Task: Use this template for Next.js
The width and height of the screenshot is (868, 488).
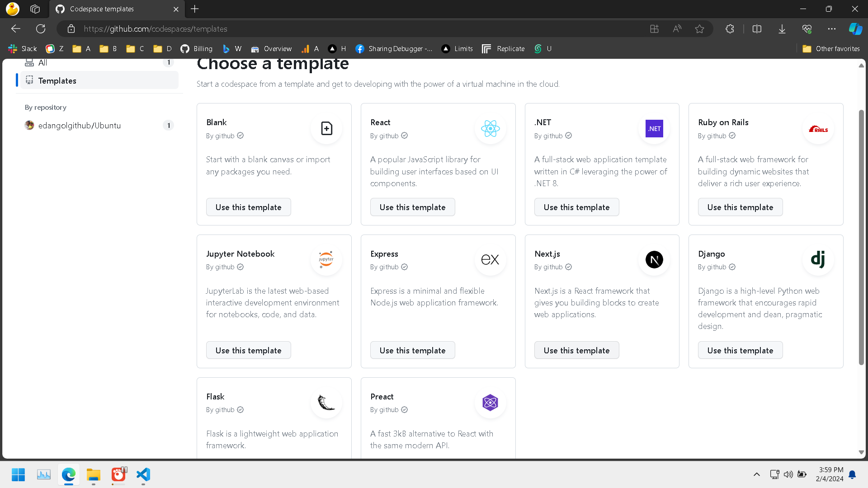Action: pyautogui.click(x=576, y=351)
